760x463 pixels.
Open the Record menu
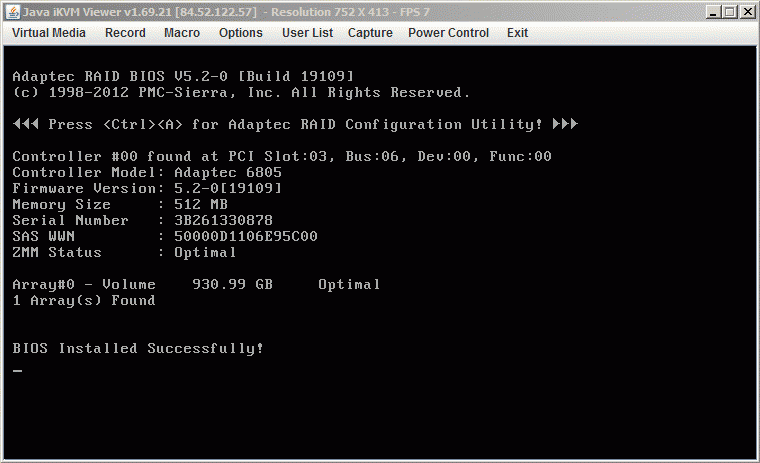click(x=125, y=33)
